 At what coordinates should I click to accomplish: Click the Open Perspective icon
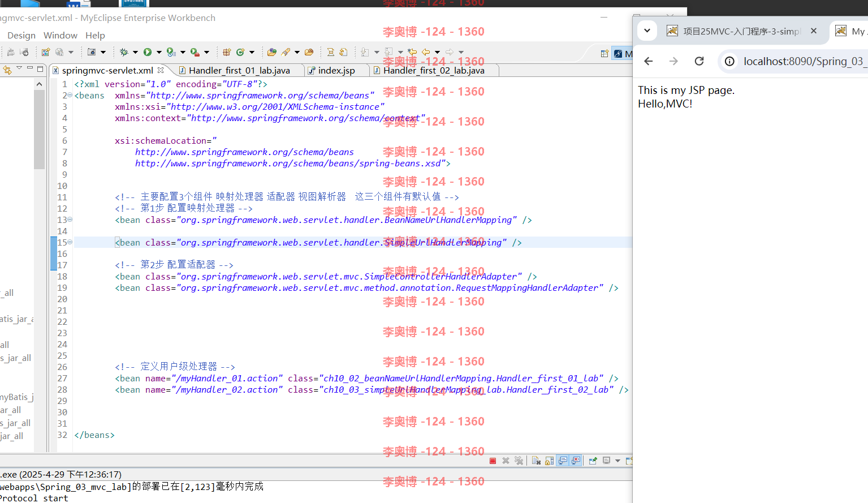604,54
